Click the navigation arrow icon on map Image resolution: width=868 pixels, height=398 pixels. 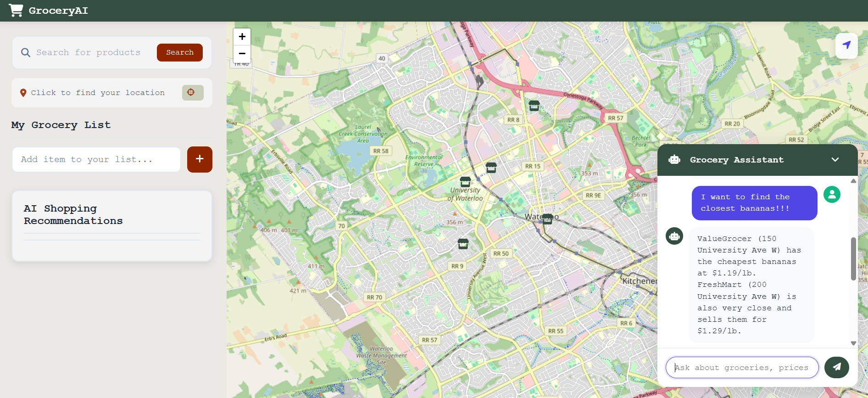(846, 45)
